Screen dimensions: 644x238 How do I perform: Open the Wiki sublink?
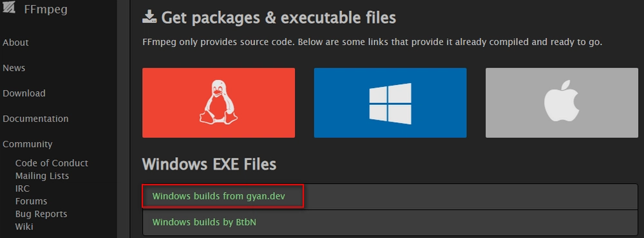(24, 226)
